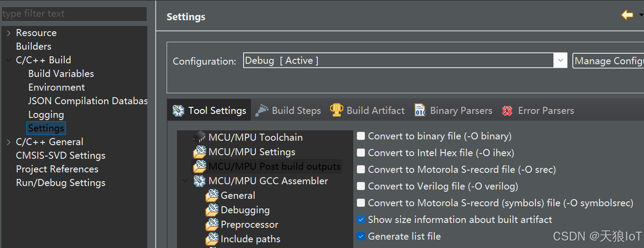Open the Configuration dropdown
This screenshot has height=248, width=644.
pyautogui.click(x=560, y=61)
